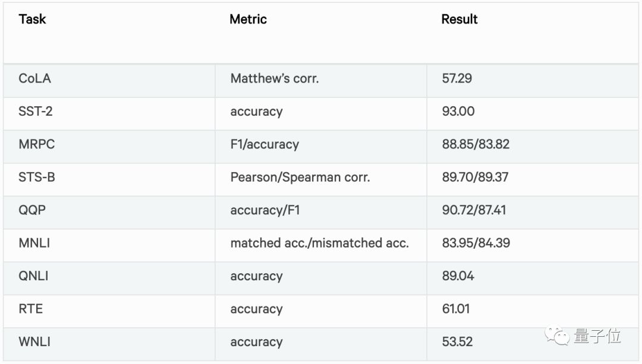Select the CoLA task cell

(34, 78)
